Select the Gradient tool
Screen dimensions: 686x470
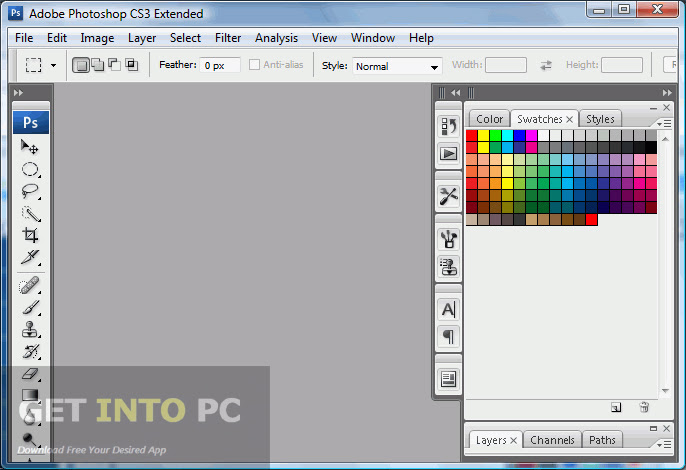tap(30, 395)
